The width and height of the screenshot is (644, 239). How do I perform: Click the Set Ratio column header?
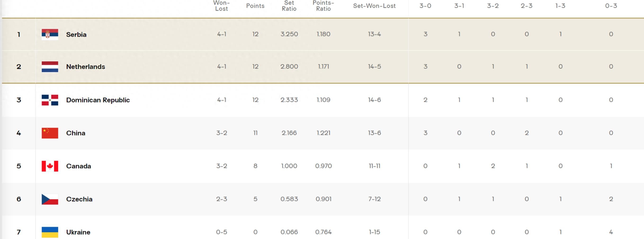coord(289,6)
